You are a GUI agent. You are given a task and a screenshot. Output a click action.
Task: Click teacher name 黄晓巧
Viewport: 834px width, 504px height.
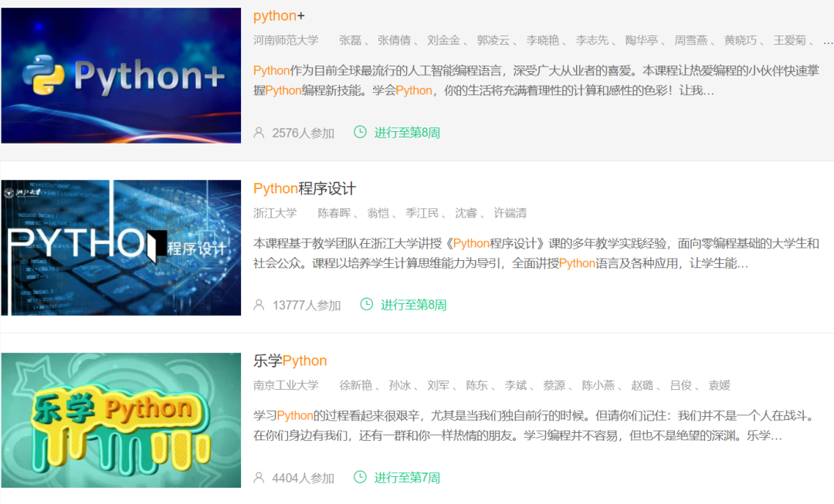point(741,40)
